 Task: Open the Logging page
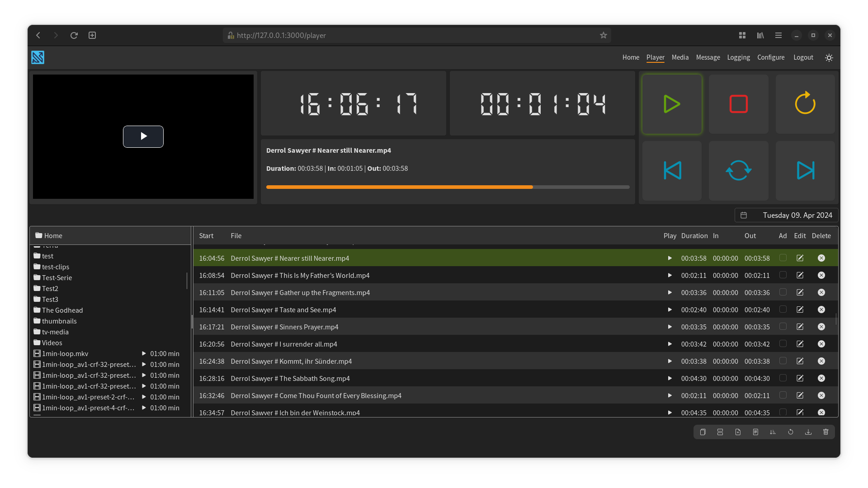[738, 57]
